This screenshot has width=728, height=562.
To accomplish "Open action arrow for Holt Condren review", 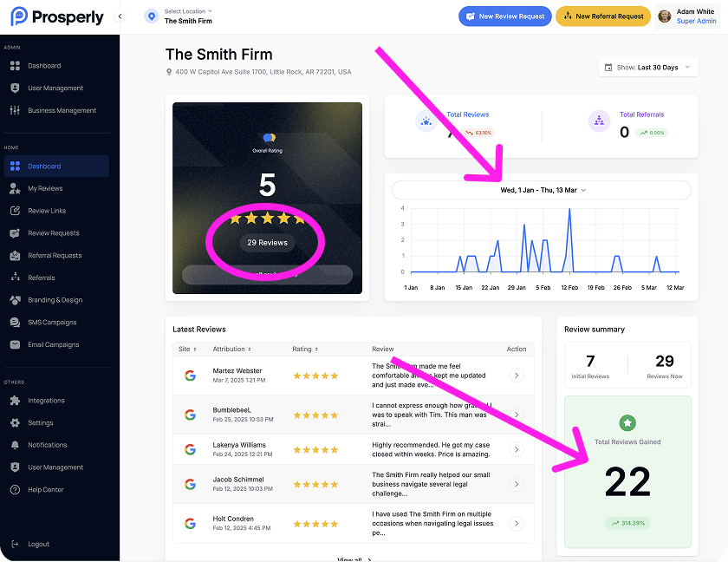I will point(517,524).
